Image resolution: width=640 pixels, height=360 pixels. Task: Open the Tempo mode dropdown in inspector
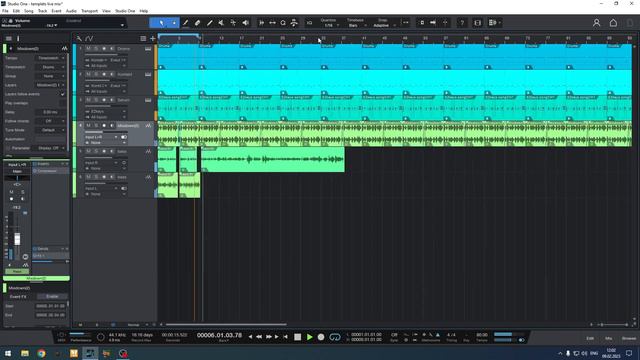(x=51, y=58)
